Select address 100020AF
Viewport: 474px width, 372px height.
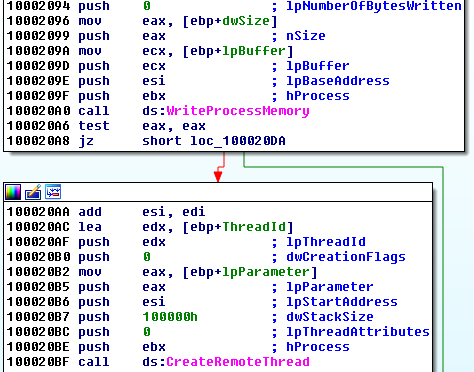38,242
